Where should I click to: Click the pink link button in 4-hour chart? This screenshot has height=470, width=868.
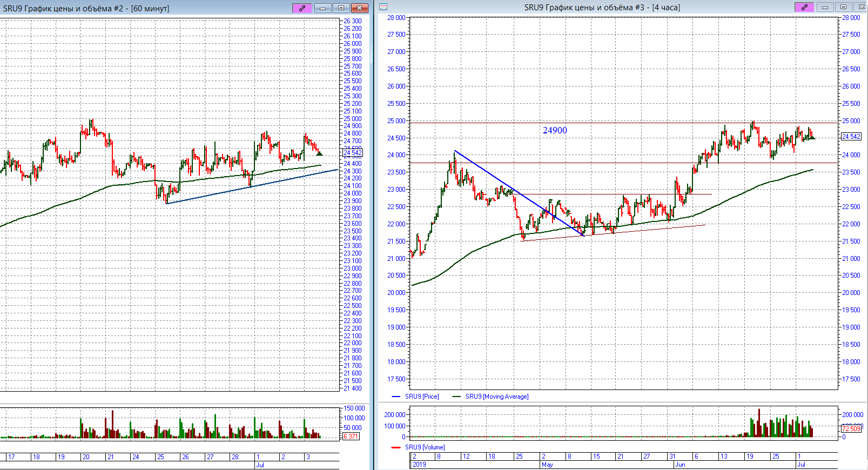[804, 7]
